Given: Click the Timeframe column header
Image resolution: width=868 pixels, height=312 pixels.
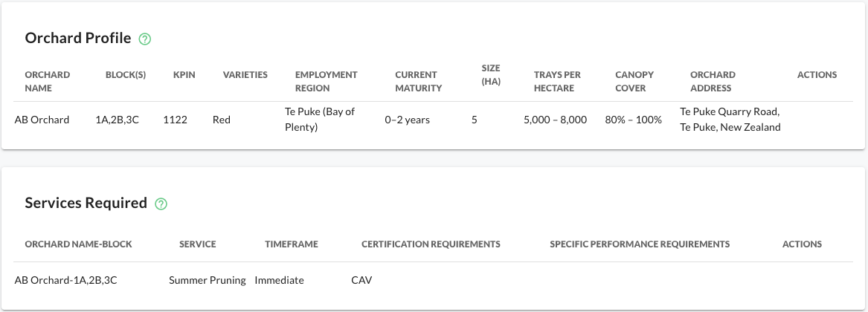Looking at the screenshot, I should [292, 244].
